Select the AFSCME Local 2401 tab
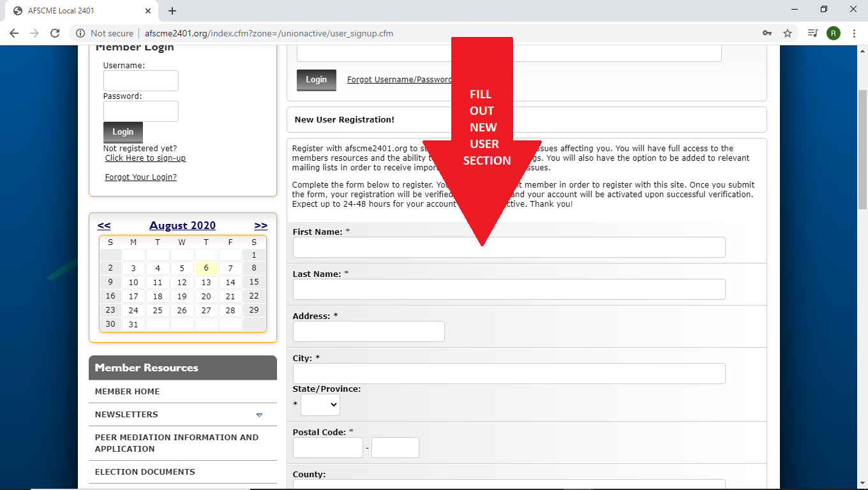This screenshot has height=490, width=868. pyautogui.click(x=82, y=11)
